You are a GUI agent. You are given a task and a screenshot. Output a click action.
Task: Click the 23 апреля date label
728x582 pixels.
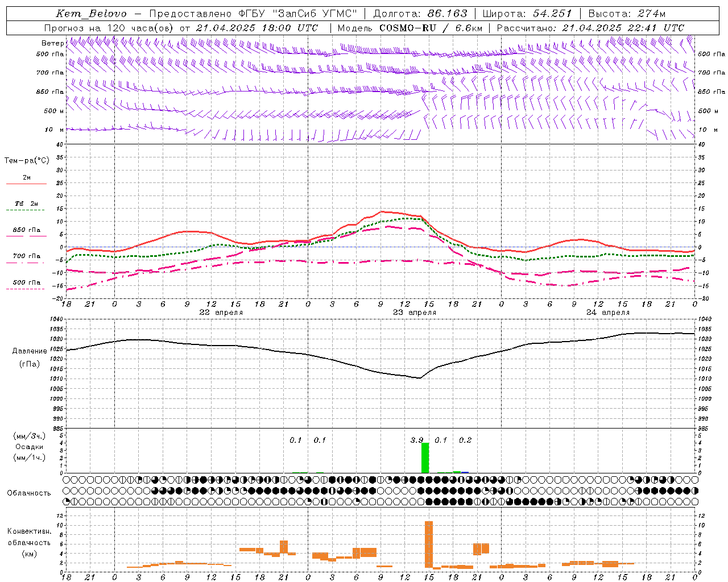(x=415, y=313)
